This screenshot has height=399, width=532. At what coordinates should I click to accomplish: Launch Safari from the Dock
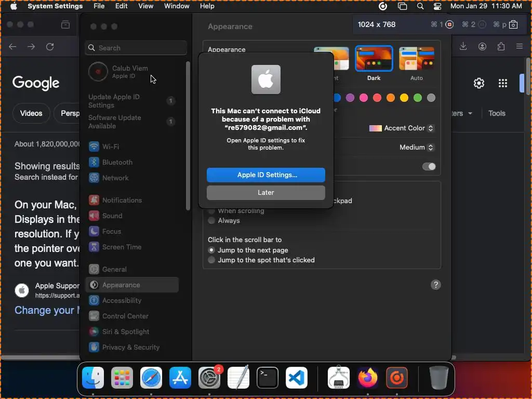pyautogui.click(x=151, y=378)
